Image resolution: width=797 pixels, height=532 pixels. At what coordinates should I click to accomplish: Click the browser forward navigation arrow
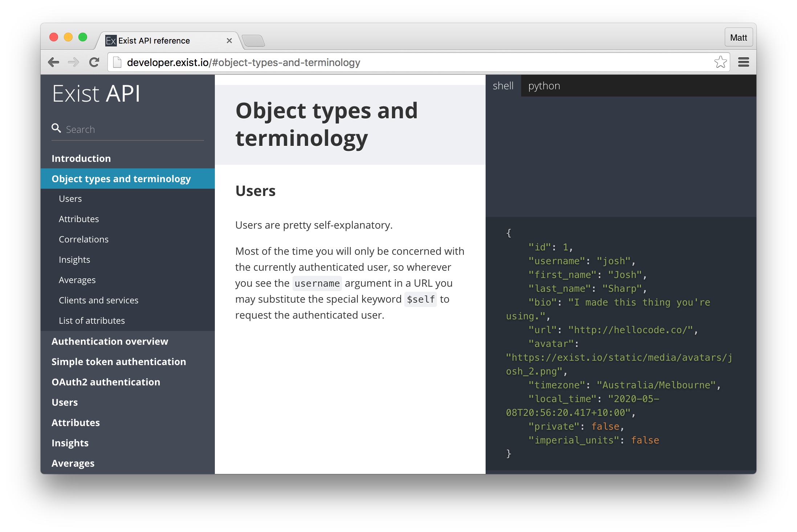click(x=72, y=62)
